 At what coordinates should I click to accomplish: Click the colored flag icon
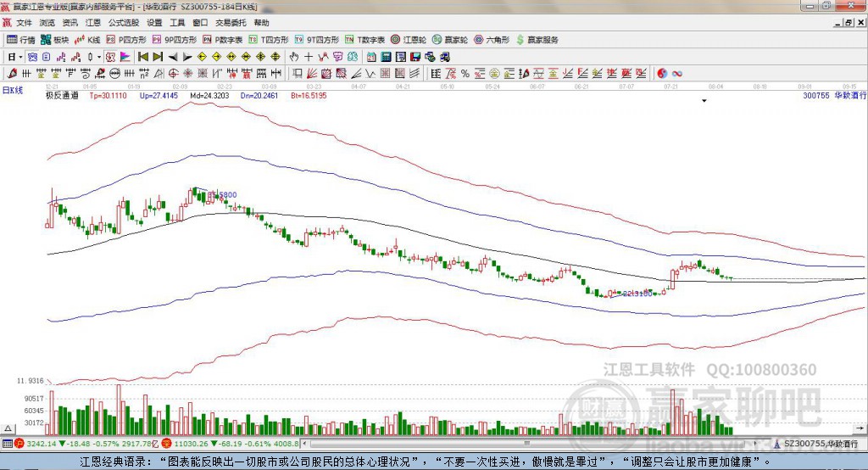point(125,57)
